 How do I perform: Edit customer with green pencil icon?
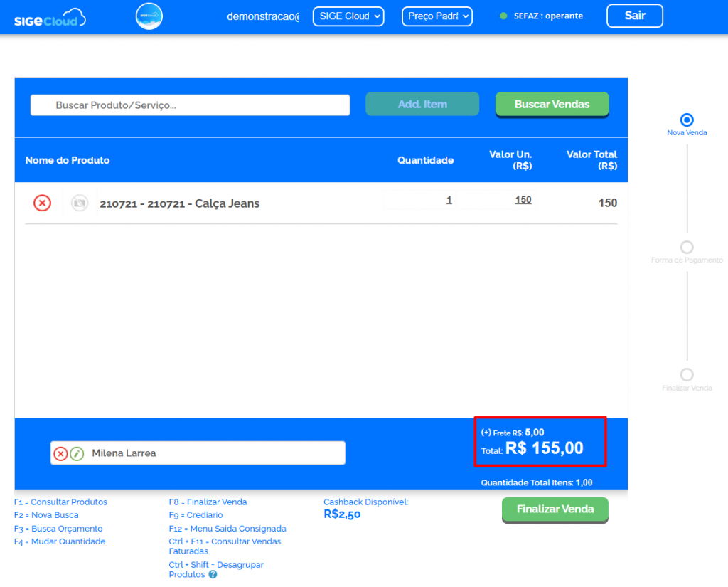pos(77,453)
